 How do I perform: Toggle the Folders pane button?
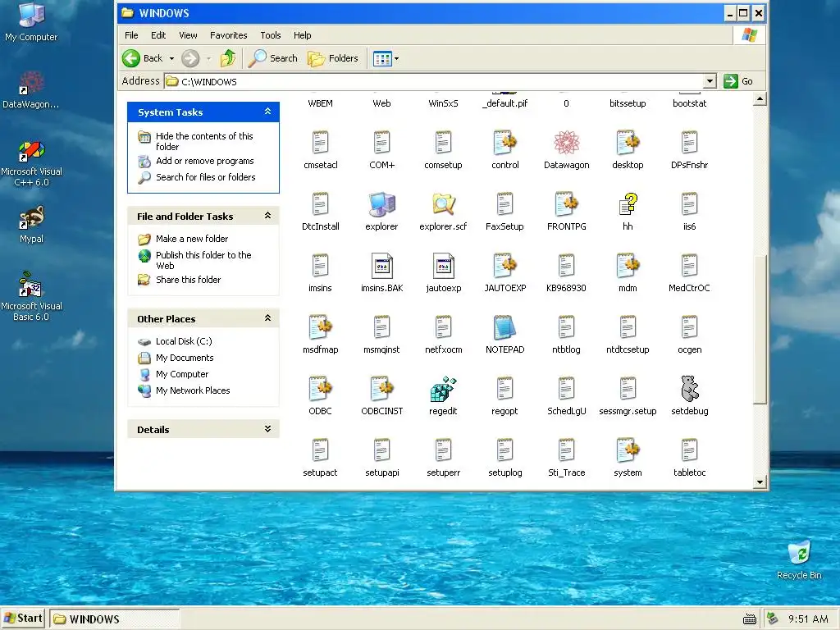coord(333,58)
